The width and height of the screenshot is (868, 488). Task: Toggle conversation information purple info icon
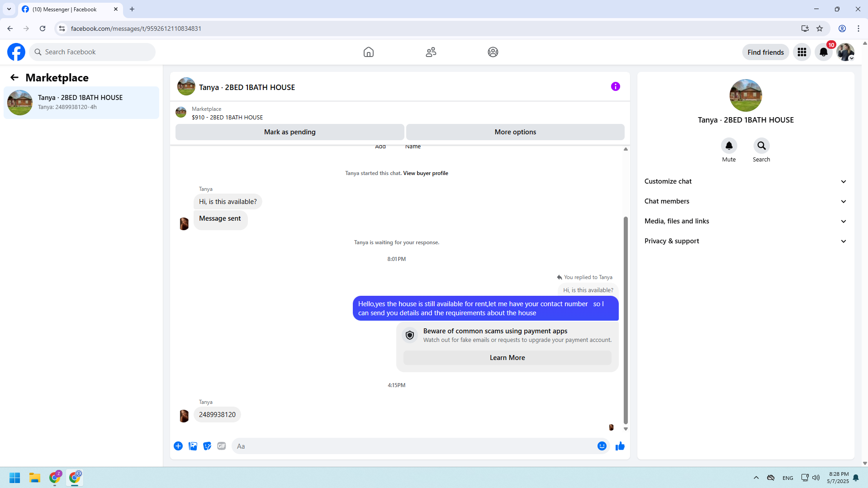pyautogui.click(x=616, y=86)
